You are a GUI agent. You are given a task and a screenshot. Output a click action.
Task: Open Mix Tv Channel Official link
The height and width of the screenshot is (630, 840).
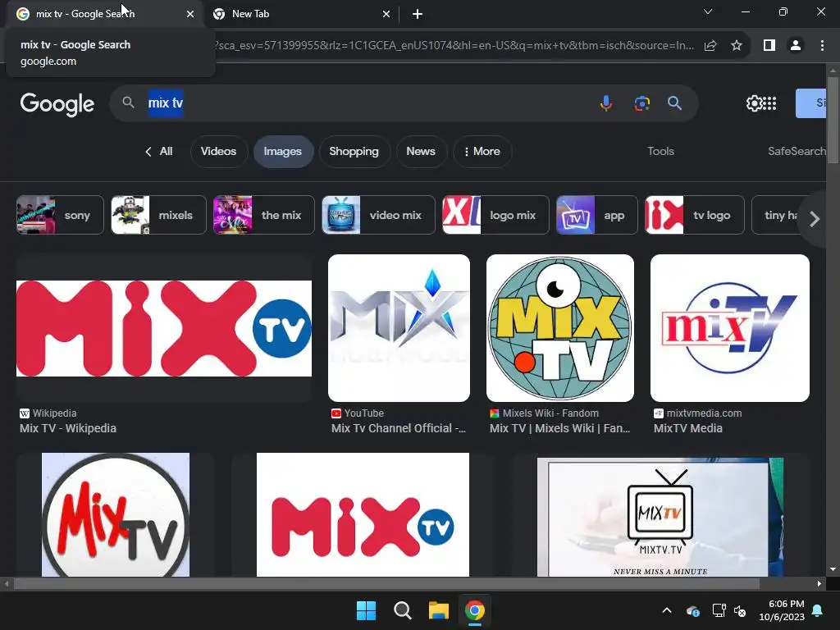click(399, 428)
